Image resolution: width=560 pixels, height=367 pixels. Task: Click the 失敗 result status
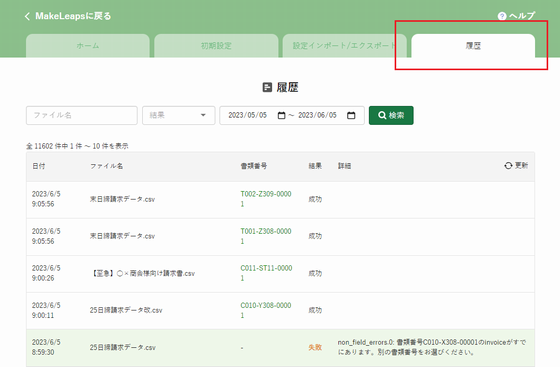[315, 347]
